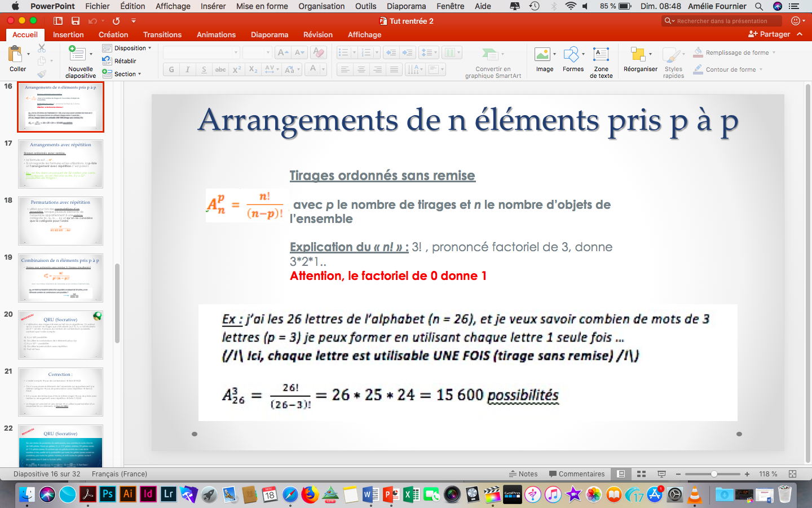Click the zoom slider handle
Viewport: 812px width, 508px height.
point(714,474)
